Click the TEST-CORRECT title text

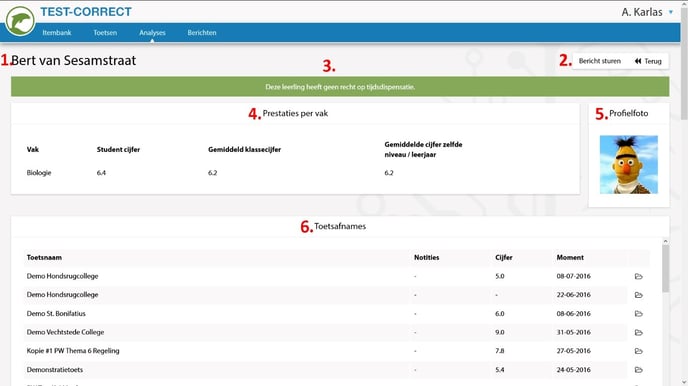pyautogui.click(x=86, y=12)
